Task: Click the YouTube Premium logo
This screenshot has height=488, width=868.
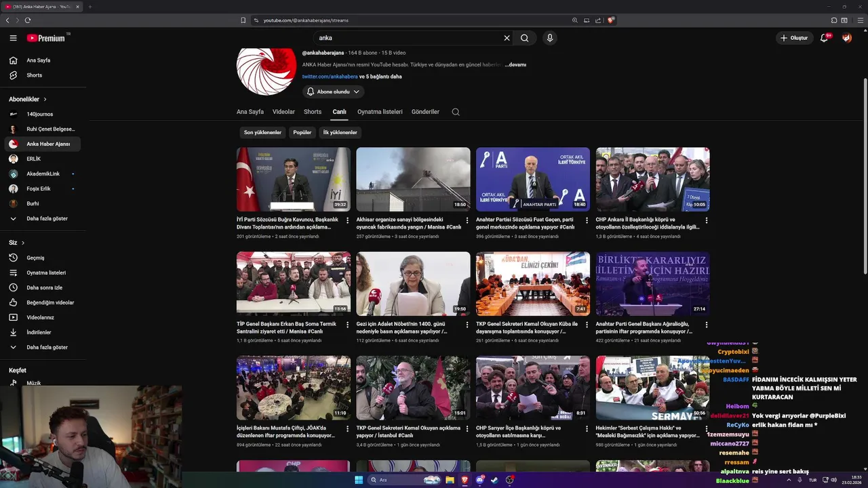Action: click(46, 38)
